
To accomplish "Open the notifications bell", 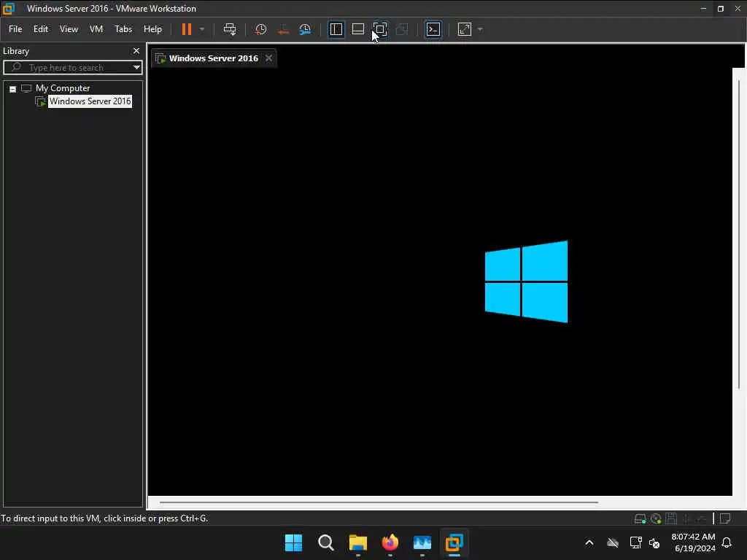I will (x=727, y=542).
